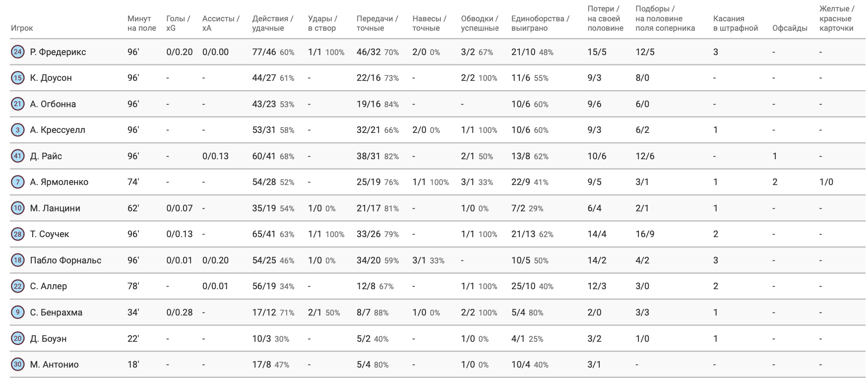Sort by Минут на поле column header

(x=141, y=23)
